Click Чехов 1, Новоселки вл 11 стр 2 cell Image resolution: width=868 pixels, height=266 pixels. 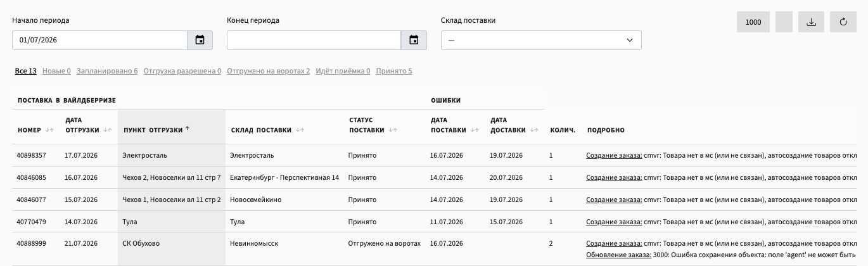coord(171,199)
